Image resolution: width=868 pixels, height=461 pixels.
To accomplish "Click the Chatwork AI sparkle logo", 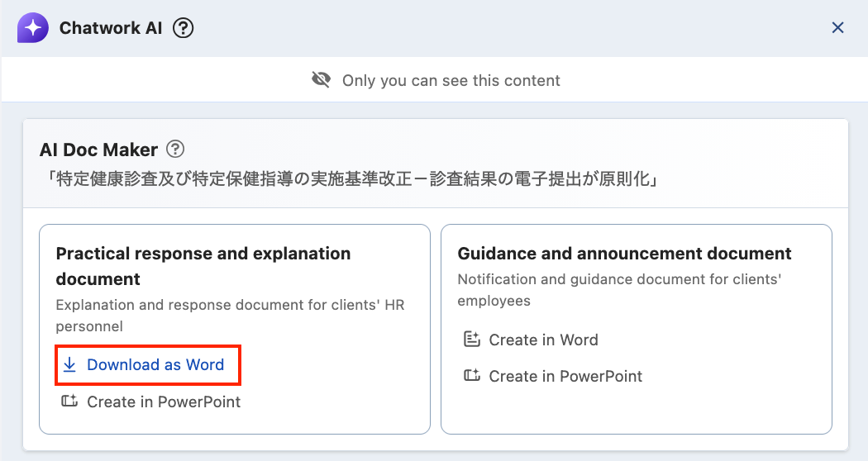I will (33, 27).
